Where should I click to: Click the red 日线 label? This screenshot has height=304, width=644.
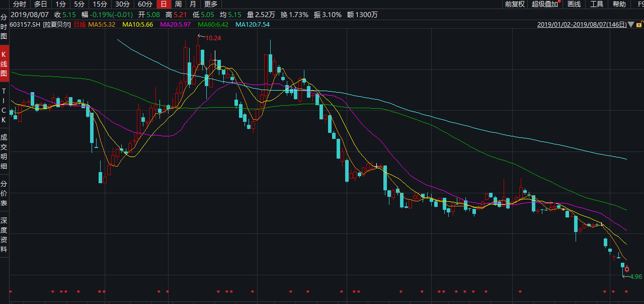(80, 24)
